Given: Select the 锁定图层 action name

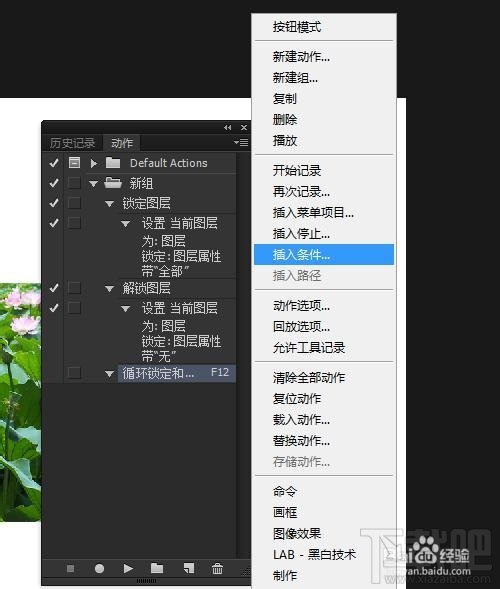Looking at the screenshot, I should pyautogui.click(x=147, y=203).
